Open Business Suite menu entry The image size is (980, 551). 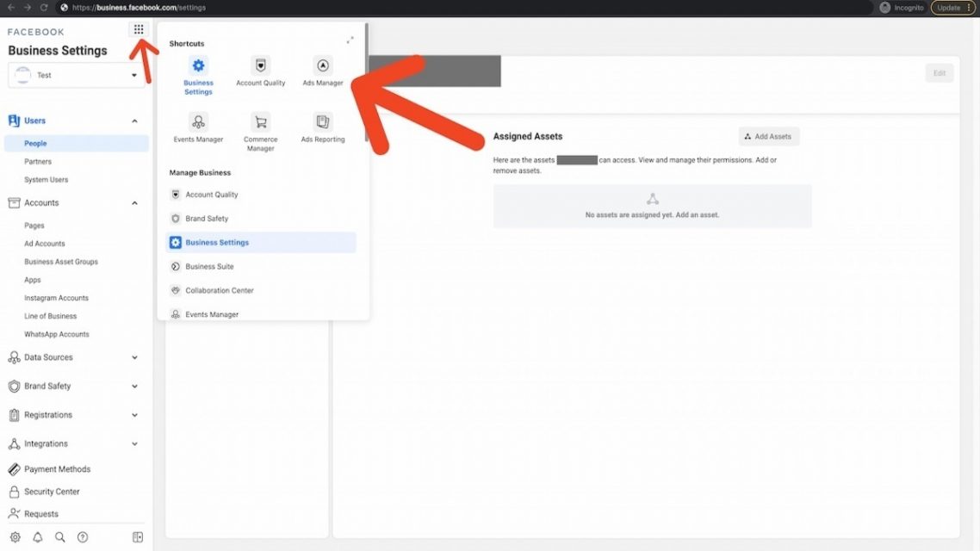[261, 266]
